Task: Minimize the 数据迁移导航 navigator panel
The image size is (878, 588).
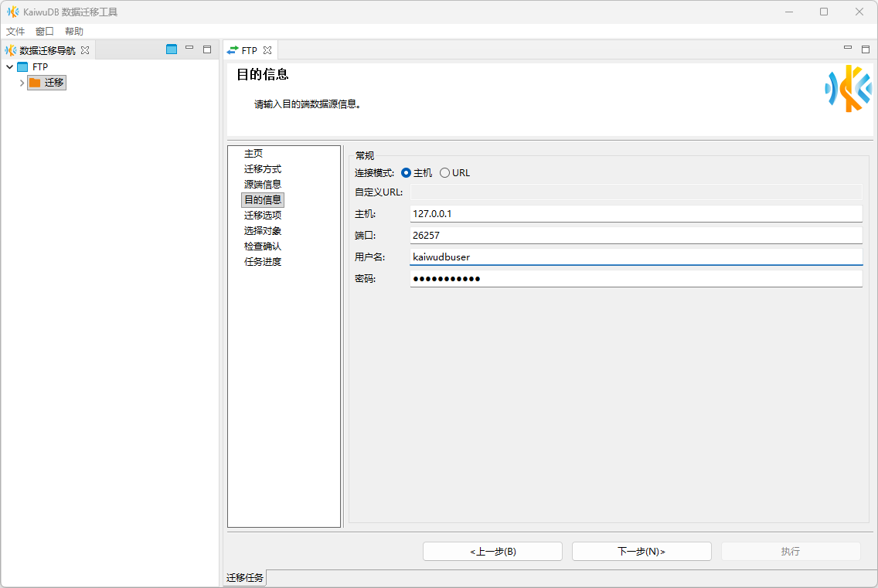Action: 189,49
